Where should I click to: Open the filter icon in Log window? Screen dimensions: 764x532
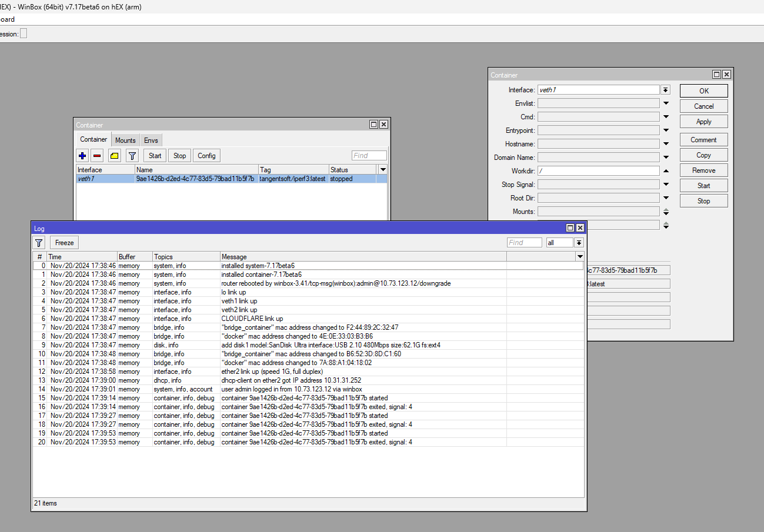pyautogui.click(x=39, y=243)
